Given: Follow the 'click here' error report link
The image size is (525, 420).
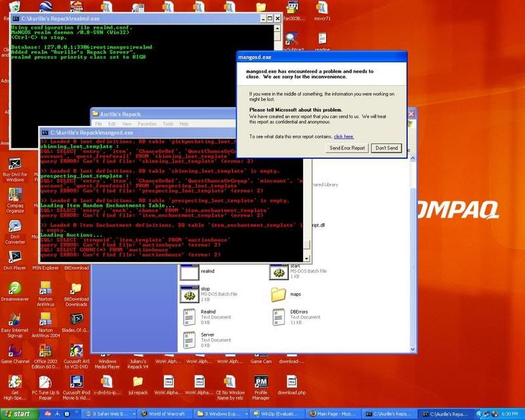Looking at the screenshot, I should (x=343, y=136).
